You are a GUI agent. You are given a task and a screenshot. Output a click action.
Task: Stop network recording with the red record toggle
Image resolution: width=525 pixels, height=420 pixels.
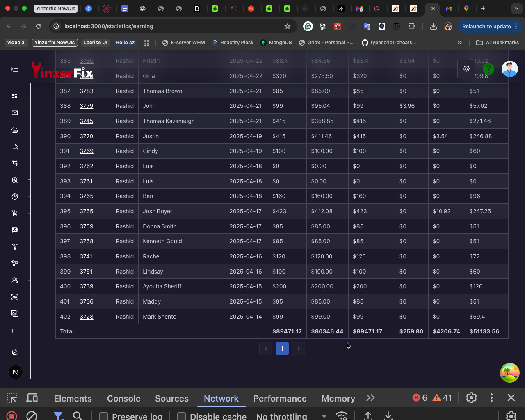click(x=11, y=415)
